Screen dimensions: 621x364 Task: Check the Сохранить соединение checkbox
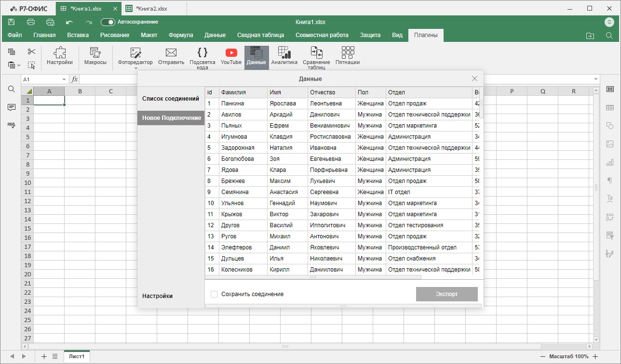[214, 294]
